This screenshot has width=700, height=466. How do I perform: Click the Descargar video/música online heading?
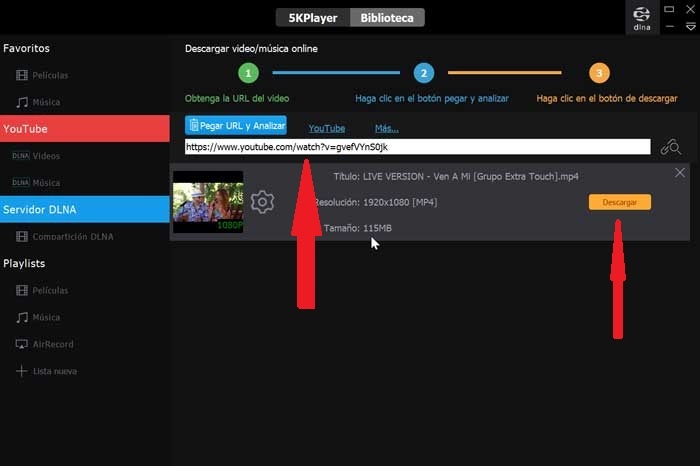pos(251,49)
